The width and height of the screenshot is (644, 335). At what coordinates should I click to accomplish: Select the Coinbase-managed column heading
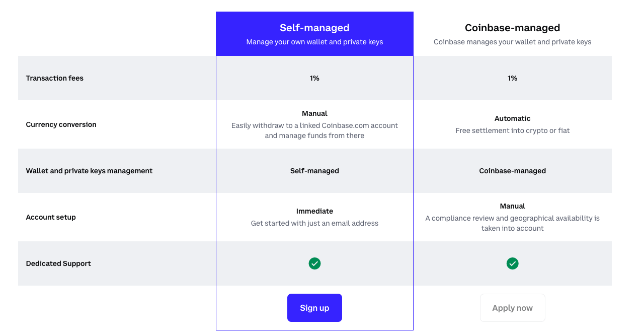click(512, 28)
